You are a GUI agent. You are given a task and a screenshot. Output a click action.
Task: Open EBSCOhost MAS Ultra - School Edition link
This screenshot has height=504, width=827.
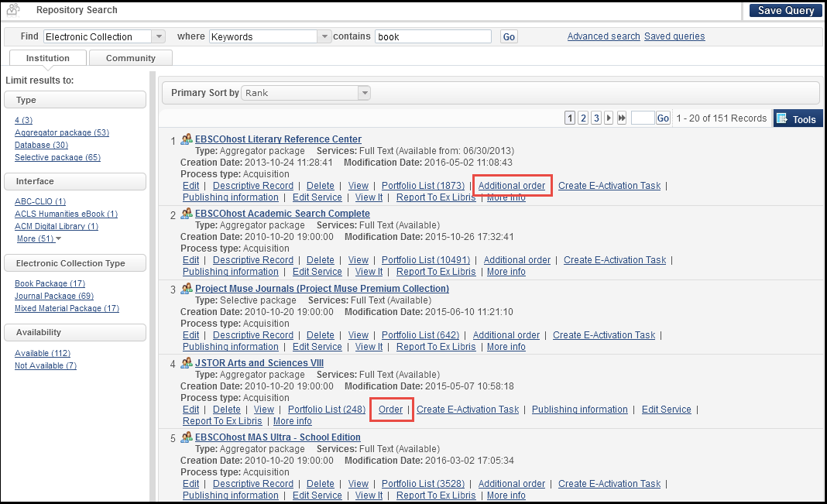tap(277, 437)
